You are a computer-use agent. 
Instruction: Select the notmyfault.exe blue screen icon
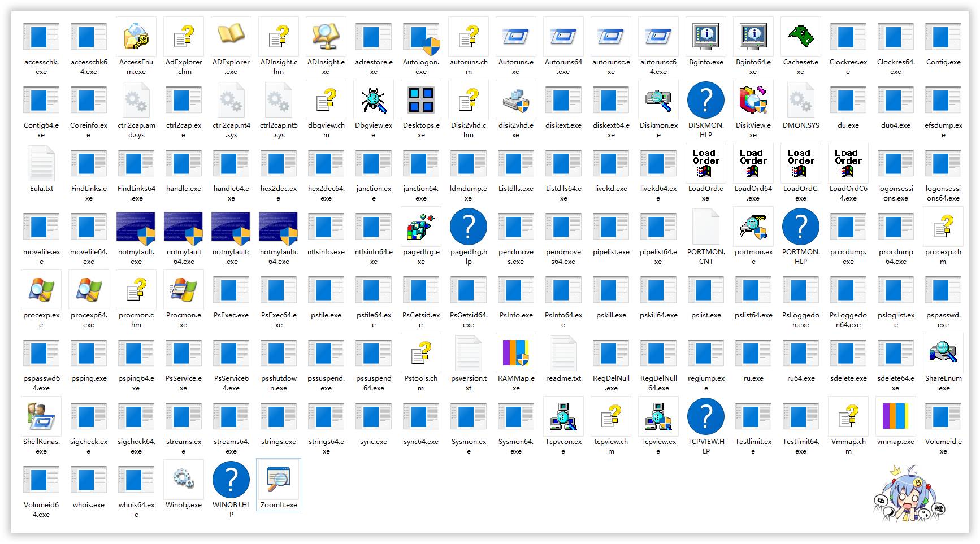click(x=136, y=230)
